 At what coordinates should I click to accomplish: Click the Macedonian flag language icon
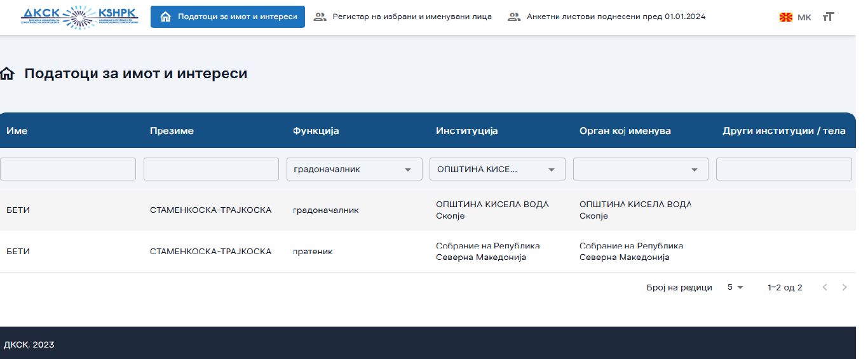785,17
